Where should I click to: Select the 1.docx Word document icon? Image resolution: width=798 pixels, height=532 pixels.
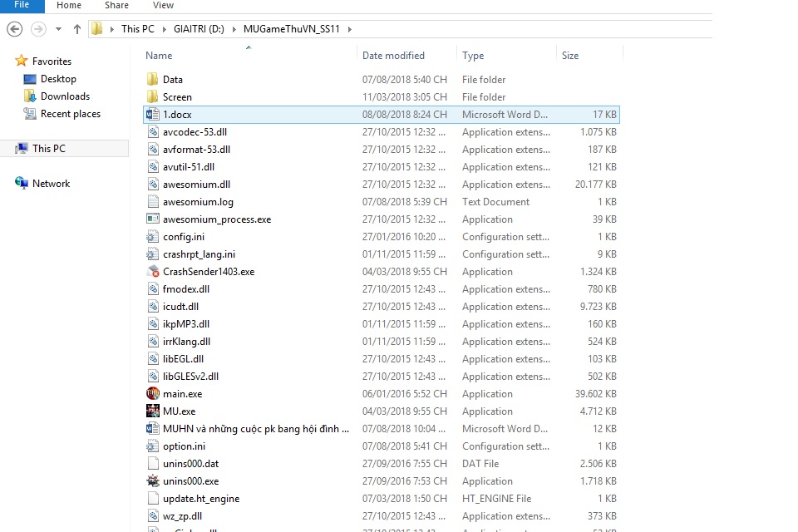153,115
